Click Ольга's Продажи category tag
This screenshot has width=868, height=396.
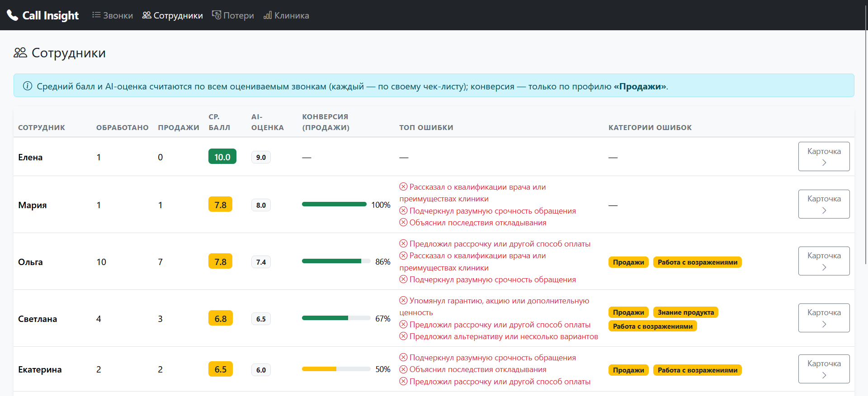pyautogui.click(x=628, y=262)
